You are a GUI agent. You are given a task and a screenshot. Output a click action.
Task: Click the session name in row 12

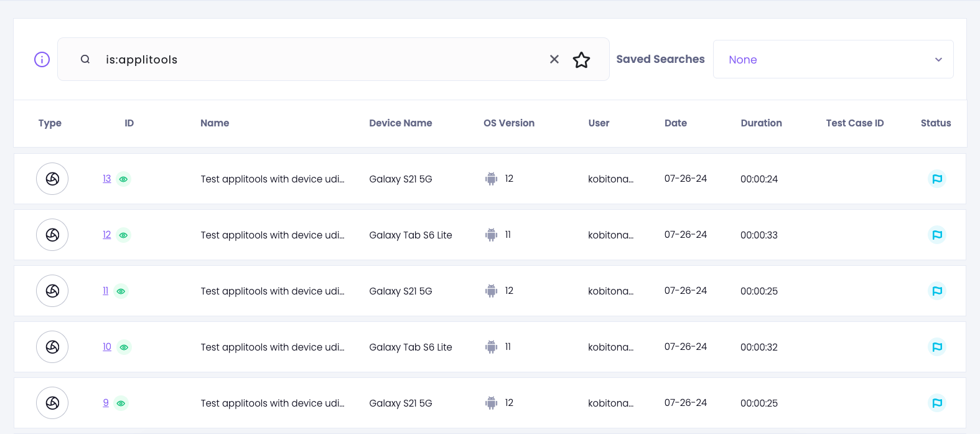(x=273, y=235)
